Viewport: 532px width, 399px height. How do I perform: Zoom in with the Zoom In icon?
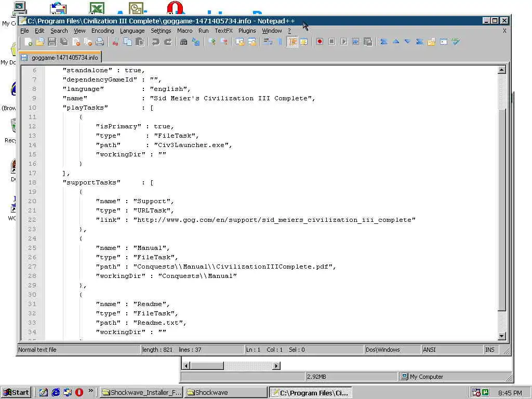point(212,42)
